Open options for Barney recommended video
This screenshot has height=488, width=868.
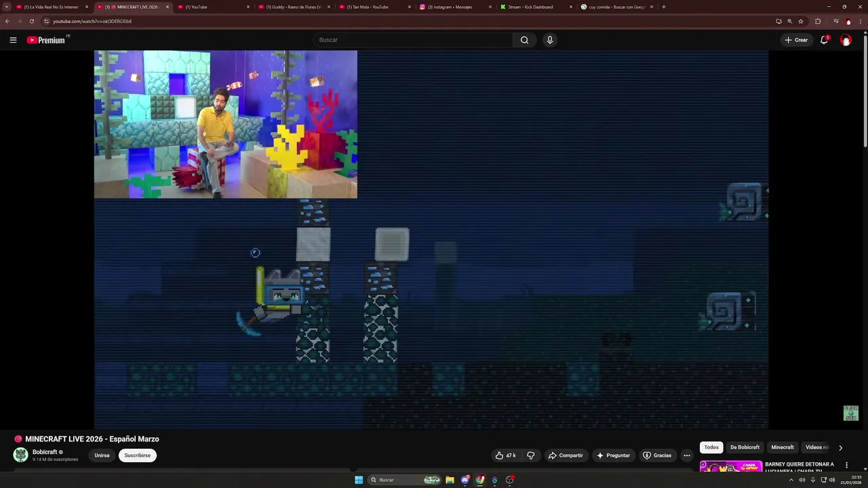pyautogui.click(x=846, y=465)
